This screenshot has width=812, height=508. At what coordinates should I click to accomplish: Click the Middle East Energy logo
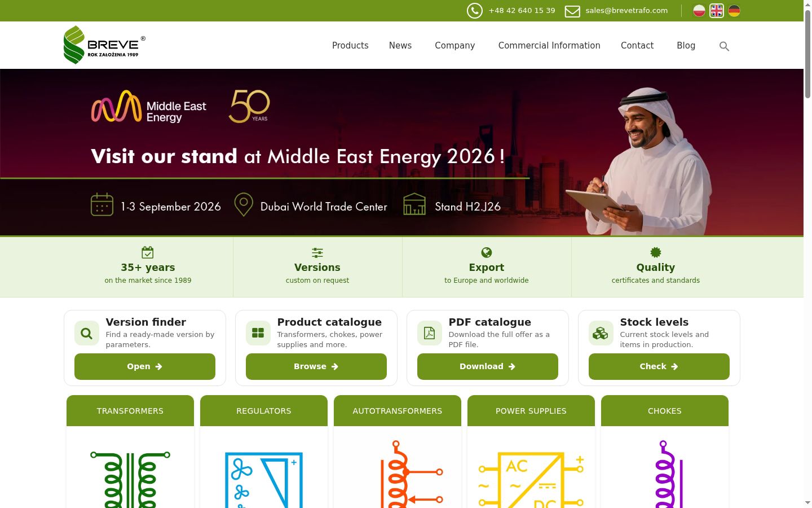[149, 107]
